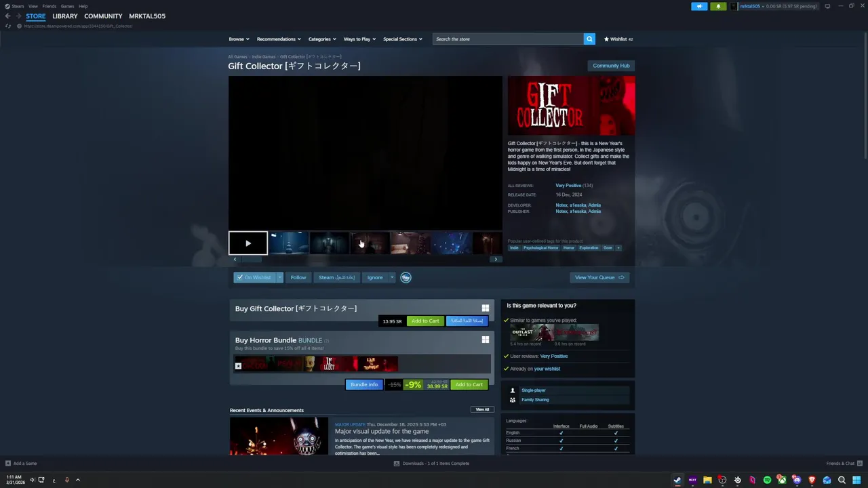Click Add to Cart for Gift Collector

point(425,321)
